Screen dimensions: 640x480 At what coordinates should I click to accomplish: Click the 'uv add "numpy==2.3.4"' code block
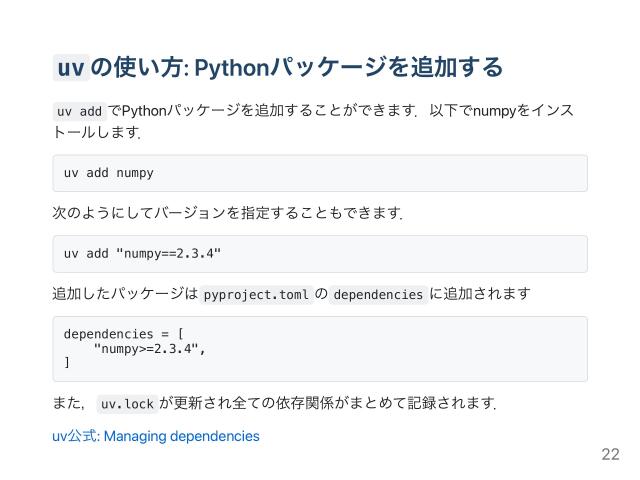point(142,253)
